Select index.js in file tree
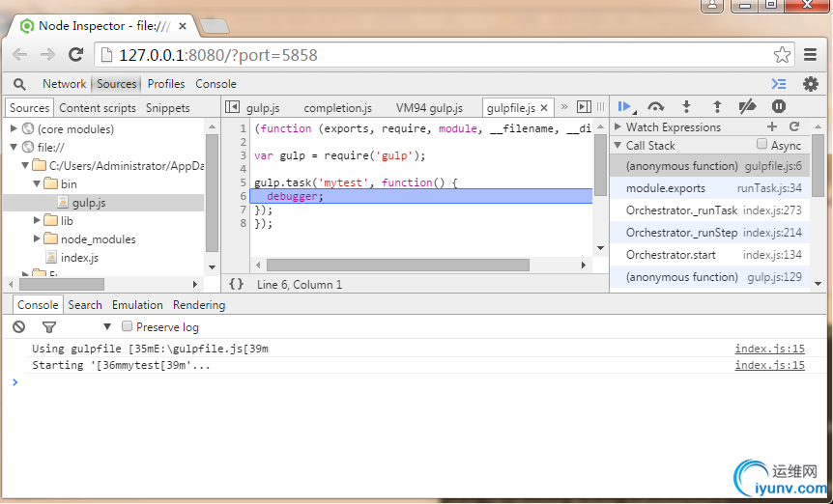The width and height of the screenshot is (833, 504). click(79, 258)
